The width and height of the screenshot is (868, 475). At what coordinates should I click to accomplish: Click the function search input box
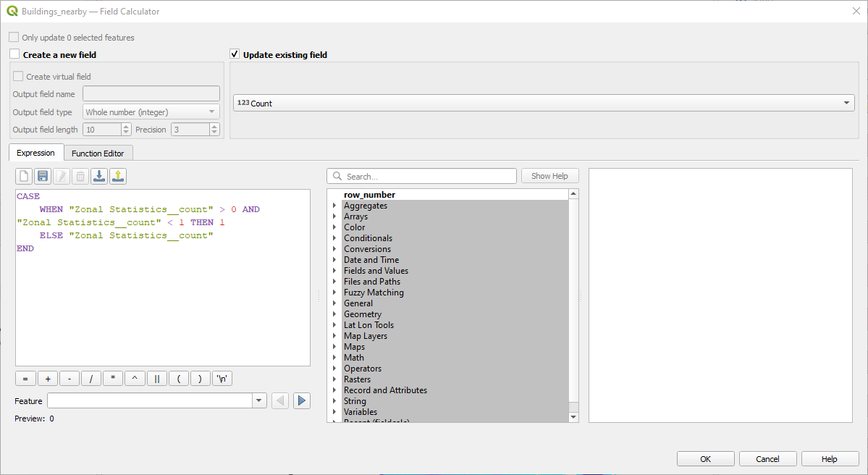[x=422, y=176]
